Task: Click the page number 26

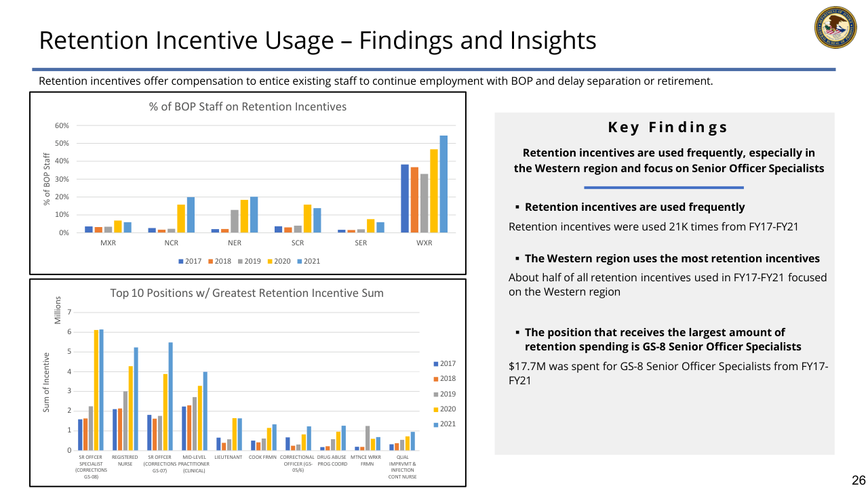Action: (858, 481)
